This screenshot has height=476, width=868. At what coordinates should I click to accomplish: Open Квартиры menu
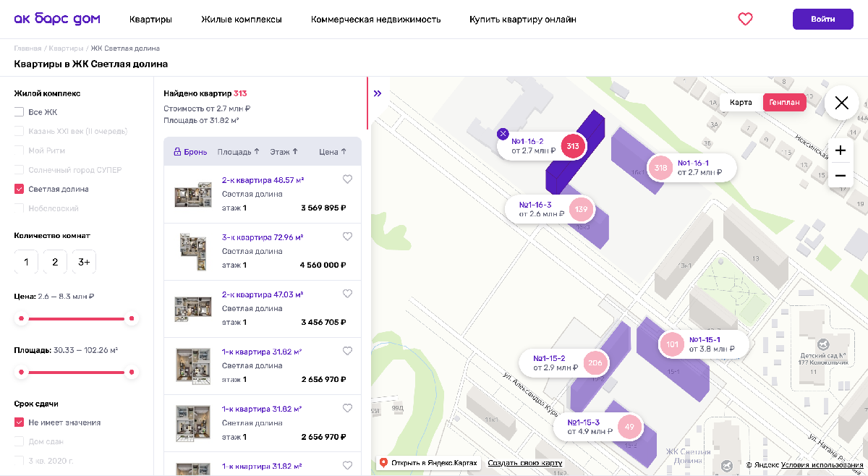[x=150, y=20]
